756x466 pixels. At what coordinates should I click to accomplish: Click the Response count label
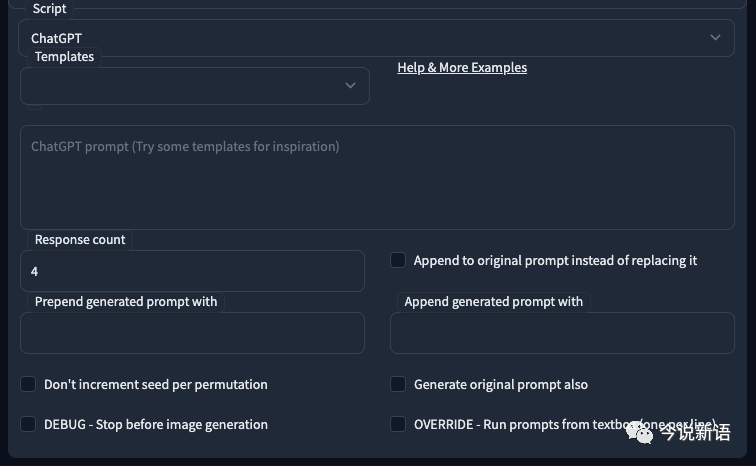(x=80, y=240)
